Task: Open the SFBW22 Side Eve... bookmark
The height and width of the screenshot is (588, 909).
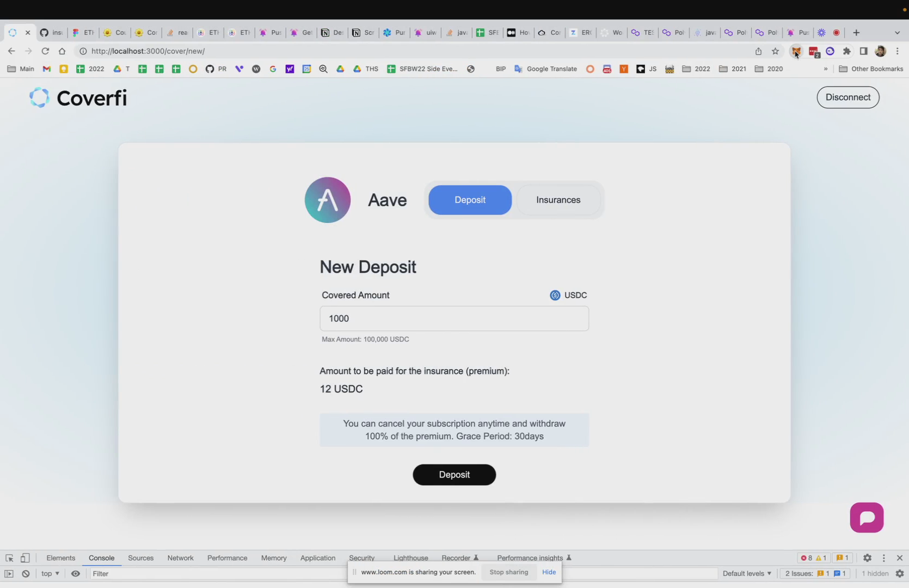Action: 422,69
